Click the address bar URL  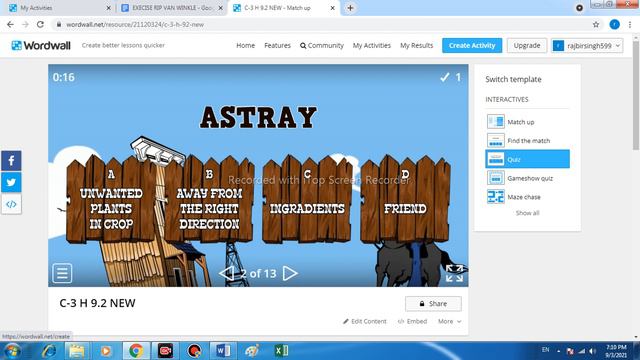click(135, 24)
